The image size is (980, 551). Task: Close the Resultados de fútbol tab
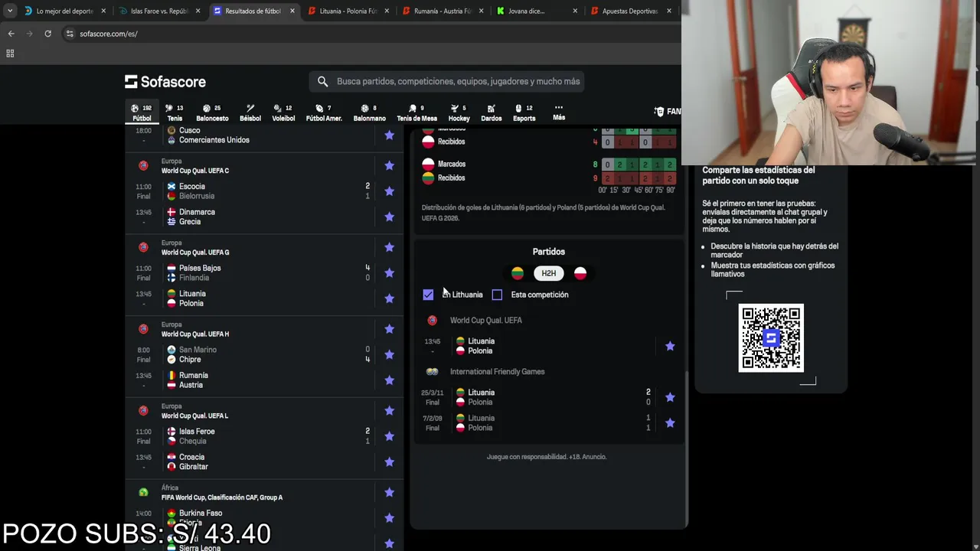click(x=292, y=11)
